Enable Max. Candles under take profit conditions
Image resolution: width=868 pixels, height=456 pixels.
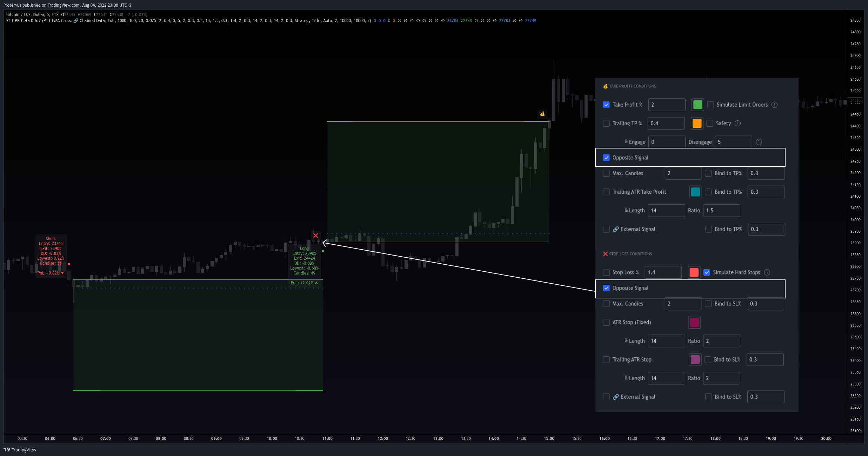(606, 173)
